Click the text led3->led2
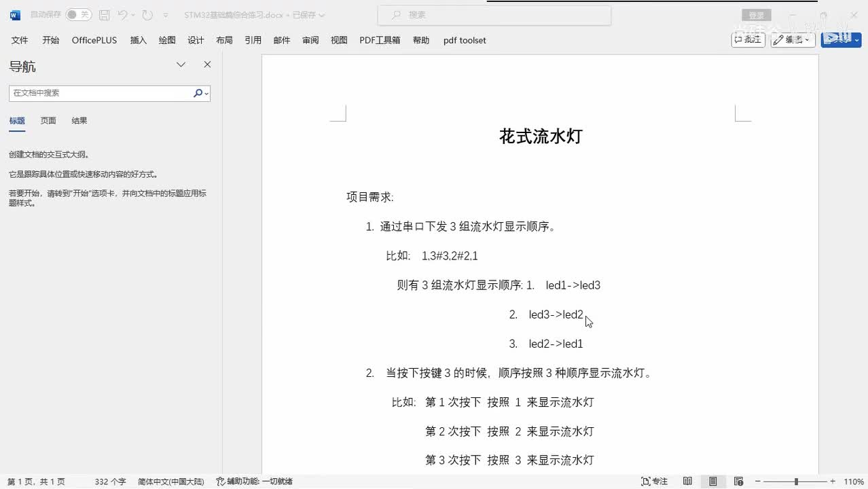This screenshot has height=489, width=868. [556, 314]
